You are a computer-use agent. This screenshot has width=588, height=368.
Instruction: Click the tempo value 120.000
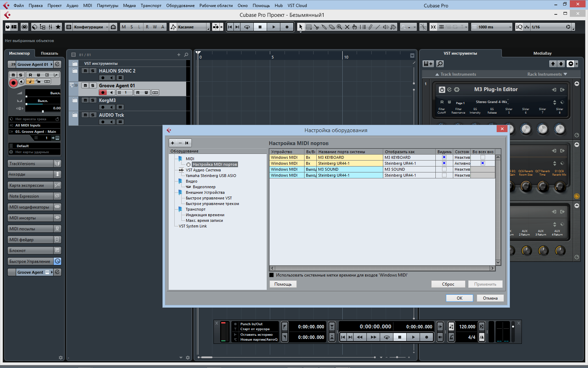pyautogui.click(x=467, y=327)
